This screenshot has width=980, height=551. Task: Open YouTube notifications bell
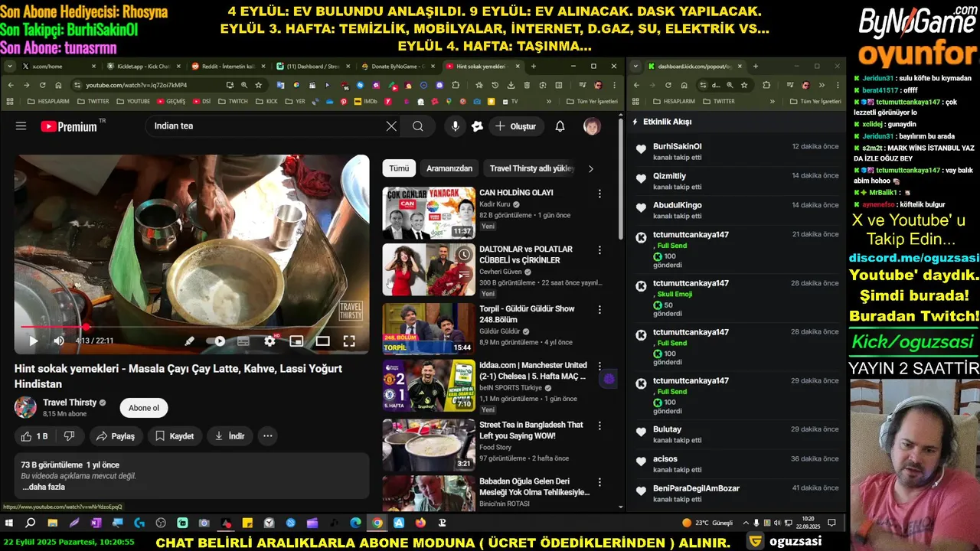(560, 126)
